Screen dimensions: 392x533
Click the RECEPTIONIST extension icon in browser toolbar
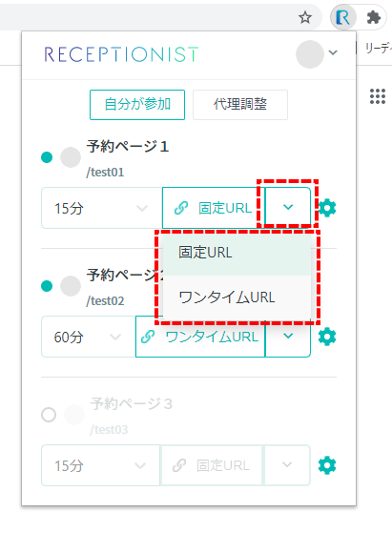pos(342,17)
